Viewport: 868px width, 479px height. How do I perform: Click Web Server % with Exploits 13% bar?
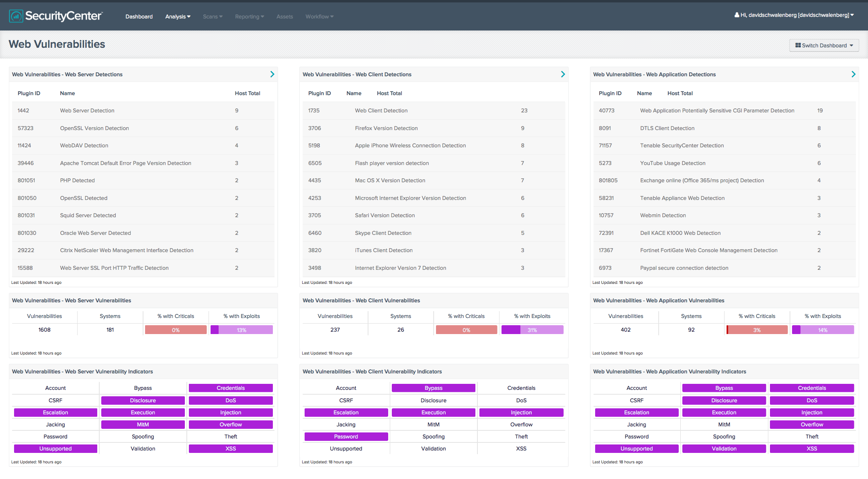242,330
